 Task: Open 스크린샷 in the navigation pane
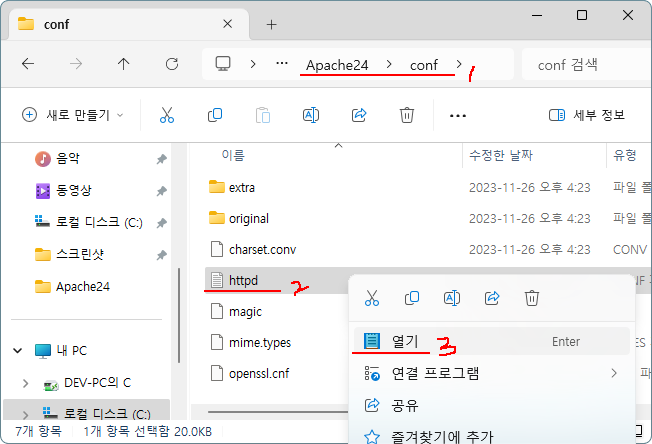(79, 255)
